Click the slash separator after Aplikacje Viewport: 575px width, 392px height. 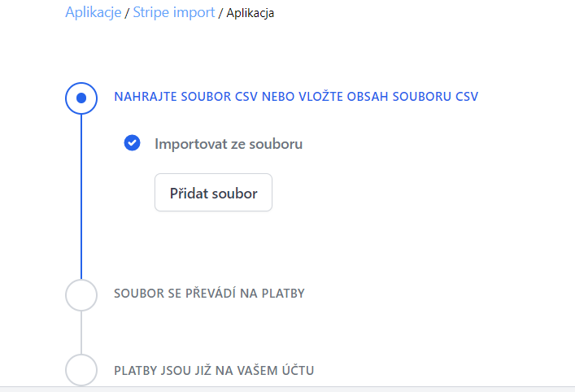[x=127, y=13]
